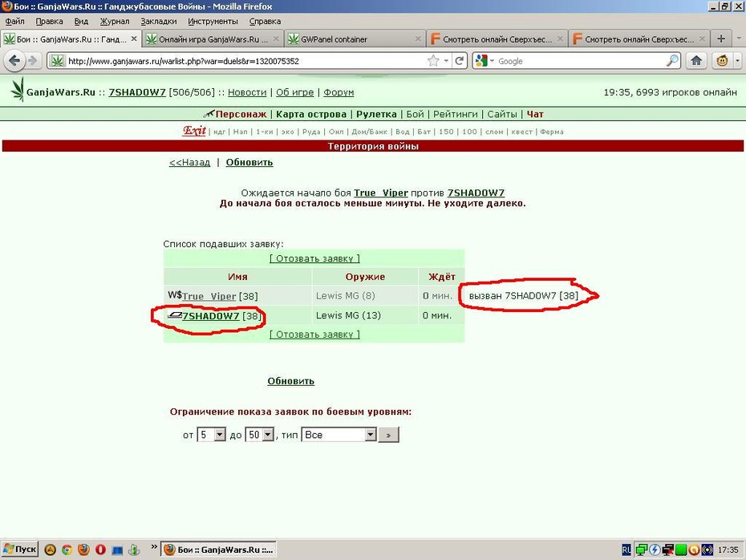Click the <<Назад link
Screen dimensions: 746x560
click(x=189, y=162)
